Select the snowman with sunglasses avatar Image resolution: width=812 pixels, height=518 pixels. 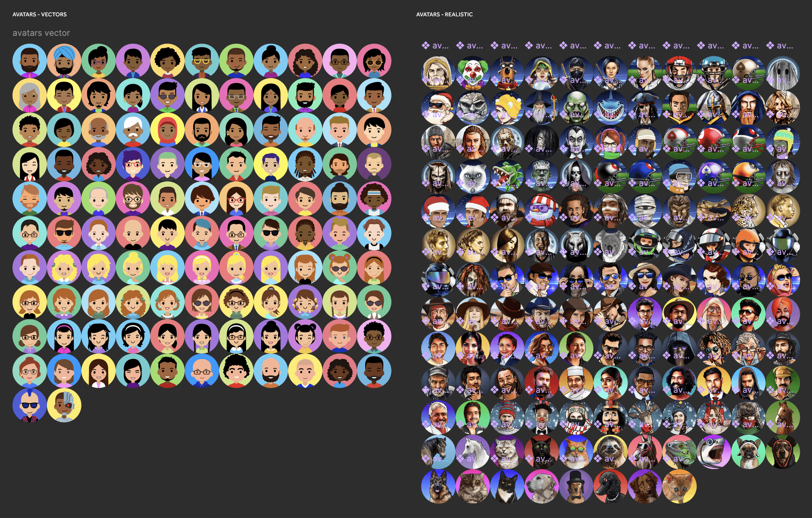(542, 211)
